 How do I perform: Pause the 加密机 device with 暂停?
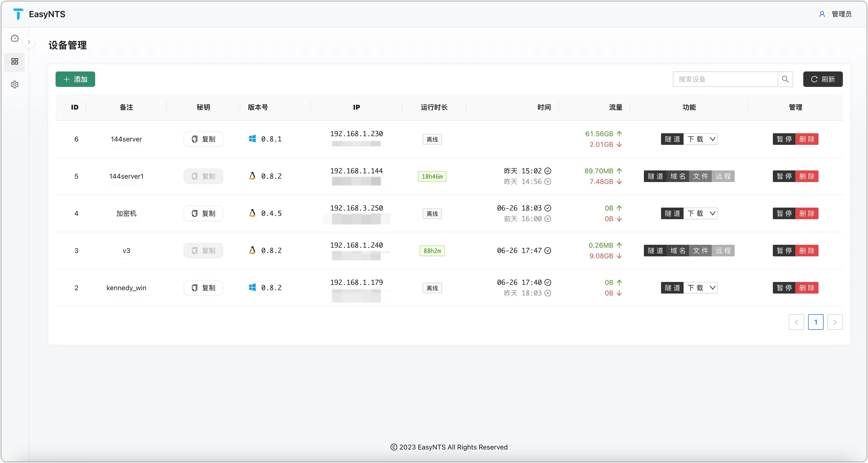pos(784,213)
